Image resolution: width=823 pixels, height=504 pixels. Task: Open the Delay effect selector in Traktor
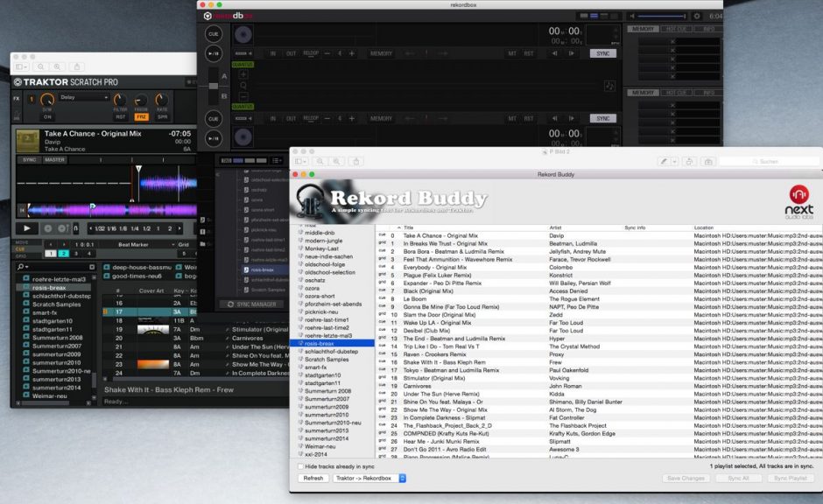[x=82, y=98]
